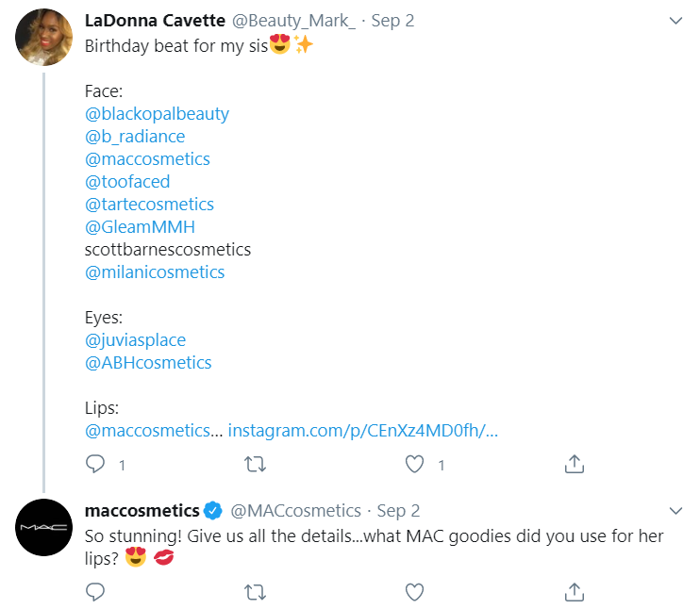Share LaDonna Cavette's tweet

click(574, 464)
